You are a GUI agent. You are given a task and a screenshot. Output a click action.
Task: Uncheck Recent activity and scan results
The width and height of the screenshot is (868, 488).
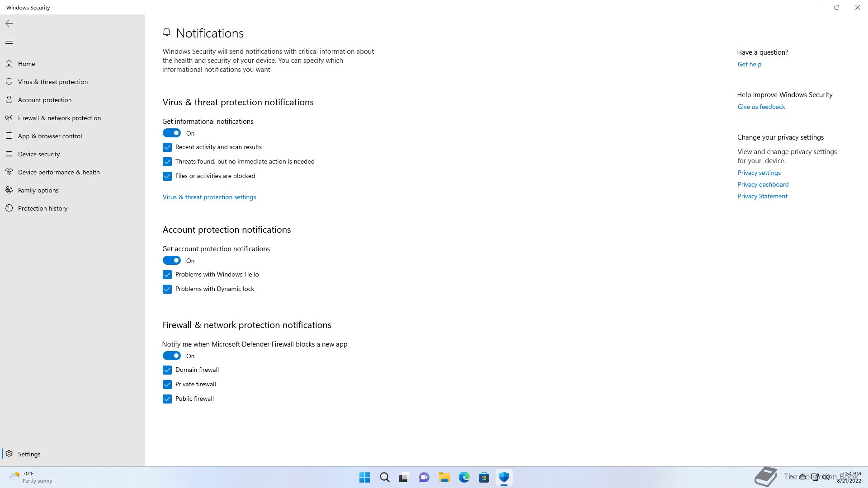click(x=167, y=147)
